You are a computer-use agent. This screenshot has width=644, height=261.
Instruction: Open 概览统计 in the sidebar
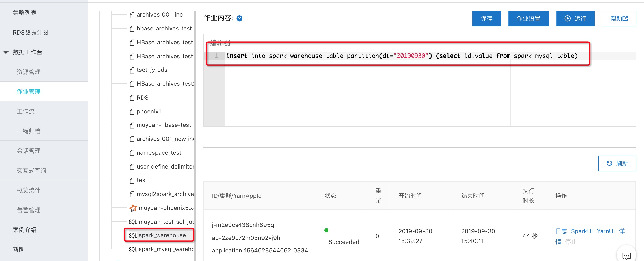pos(28,191)
